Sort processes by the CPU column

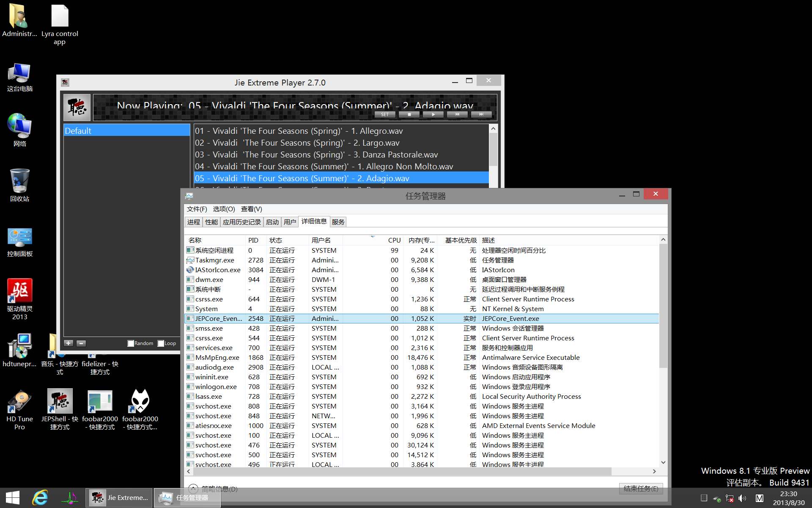[373, 240]
